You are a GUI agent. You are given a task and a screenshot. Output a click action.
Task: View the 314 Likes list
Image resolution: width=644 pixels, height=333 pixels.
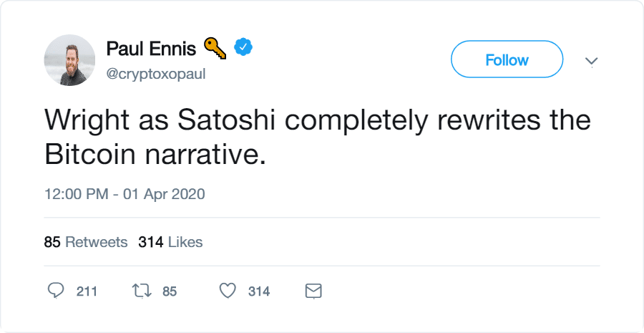pyautogui.click(x=170, y=242)
